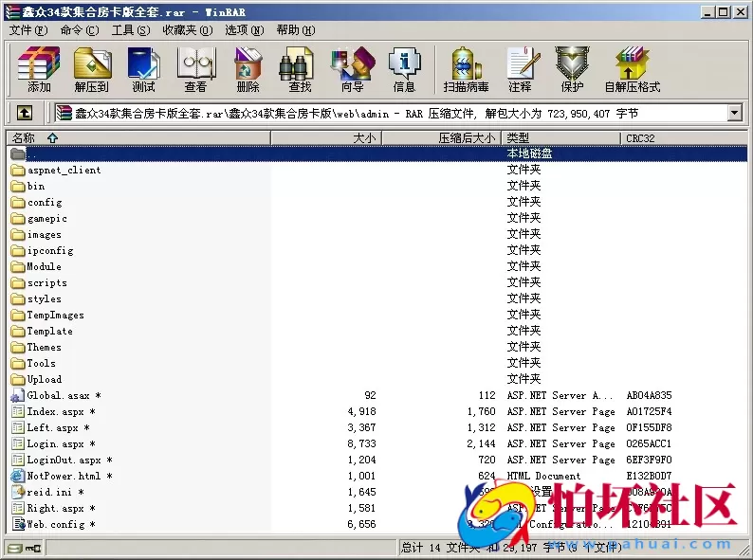Image resolution: width=753 pixels, height=560 pixels.
Task: Select the reid.ini file icon
Action: pyautogui.click(x=18, y=492)
